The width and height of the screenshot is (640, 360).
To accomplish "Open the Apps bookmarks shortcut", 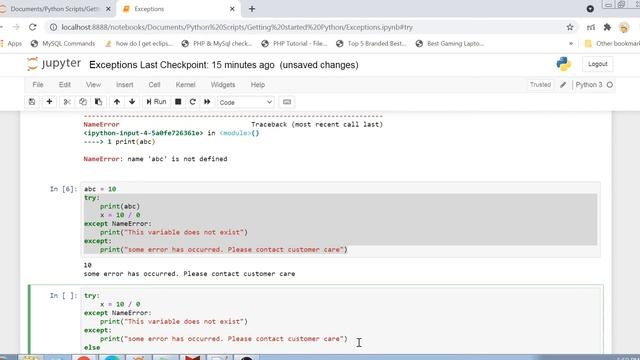I will point(11,44).
